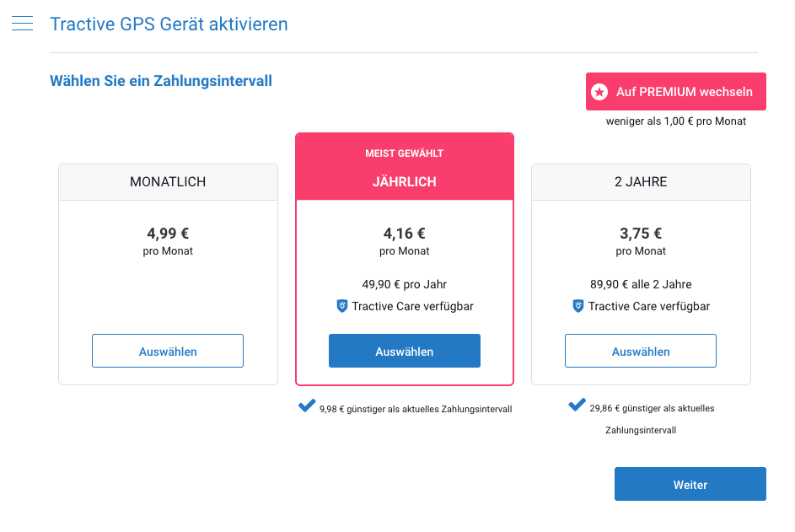Click Tractive Care verfügbar in 2-year plan
795x532 pixels.
click(649, 306)
